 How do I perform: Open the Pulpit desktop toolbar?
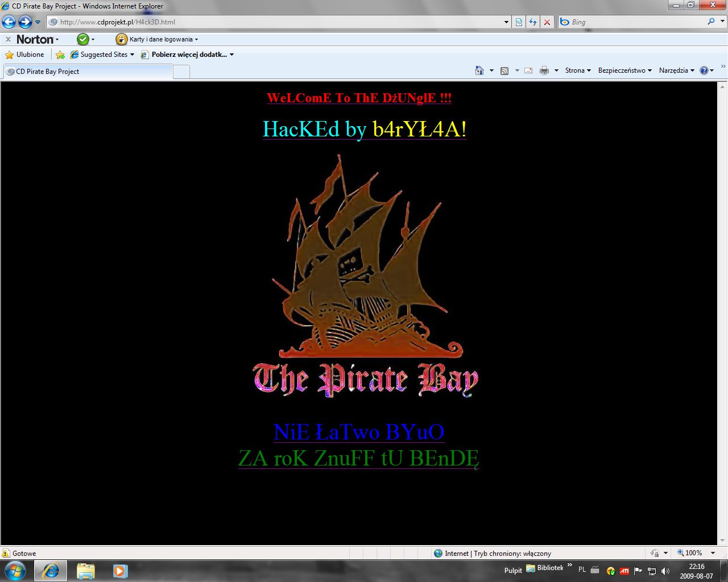click(x=513, y=571)
